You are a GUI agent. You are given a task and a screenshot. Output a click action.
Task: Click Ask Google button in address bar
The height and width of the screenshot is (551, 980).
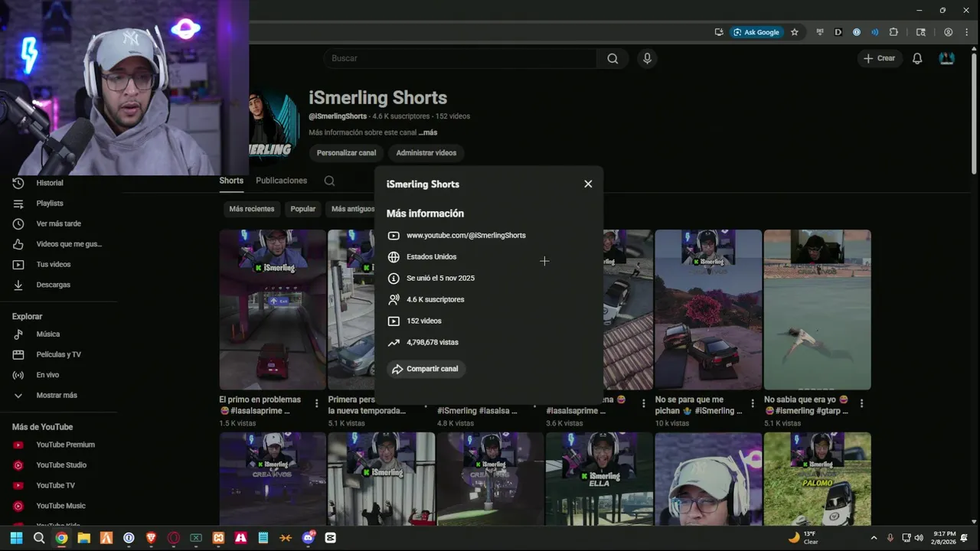coord(756,32)
